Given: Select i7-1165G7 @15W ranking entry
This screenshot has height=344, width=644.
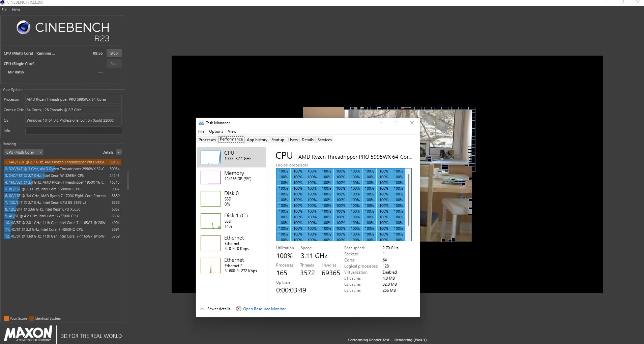Looking at the screenshot, I should tap(62, 236).
